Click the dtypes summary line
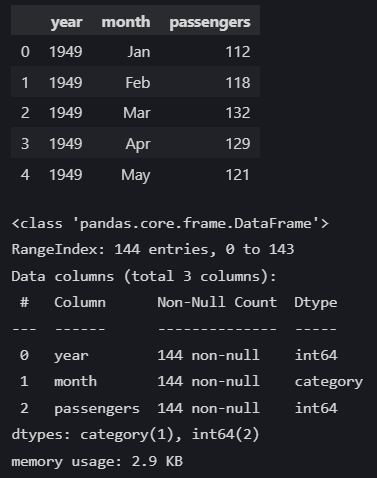Image resolution: width=377 pixels, height=478 pixels. point(135,435)
